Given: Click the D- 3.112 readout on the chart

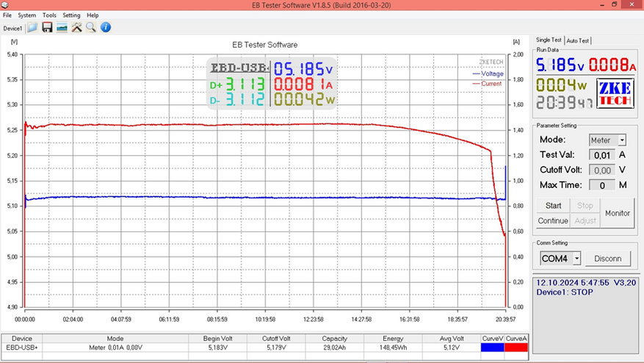Looking at the screenshot, I should click(x=237, y=100).
